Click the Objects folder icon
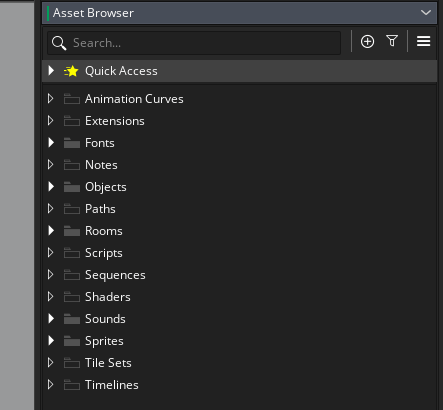443x410 pixels. point(72,187)
